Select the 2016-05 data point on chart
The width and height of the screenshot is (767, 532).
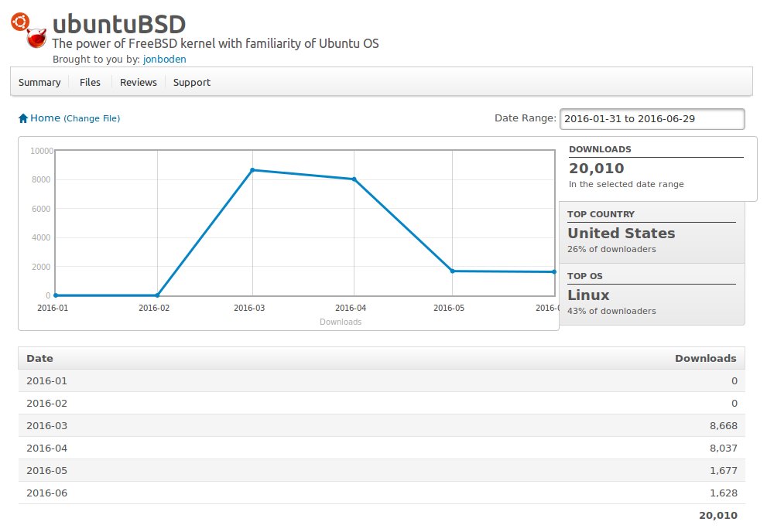pos(453,271)
